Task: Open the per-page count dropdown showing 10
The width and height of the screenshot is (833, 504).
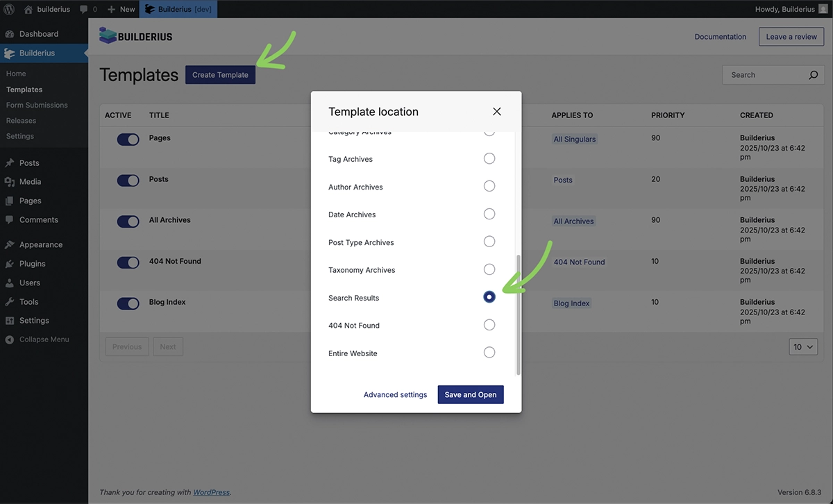Action: click(803, 346)
